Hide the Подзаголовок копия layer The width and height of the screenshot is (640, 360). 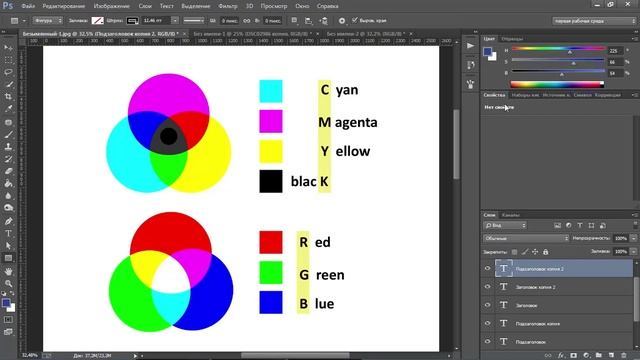tap(487, 323)
